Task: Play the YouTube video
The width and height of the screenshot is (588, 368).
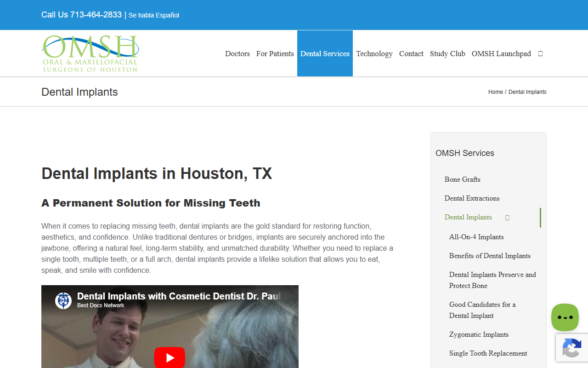Action: pos(170,358)
